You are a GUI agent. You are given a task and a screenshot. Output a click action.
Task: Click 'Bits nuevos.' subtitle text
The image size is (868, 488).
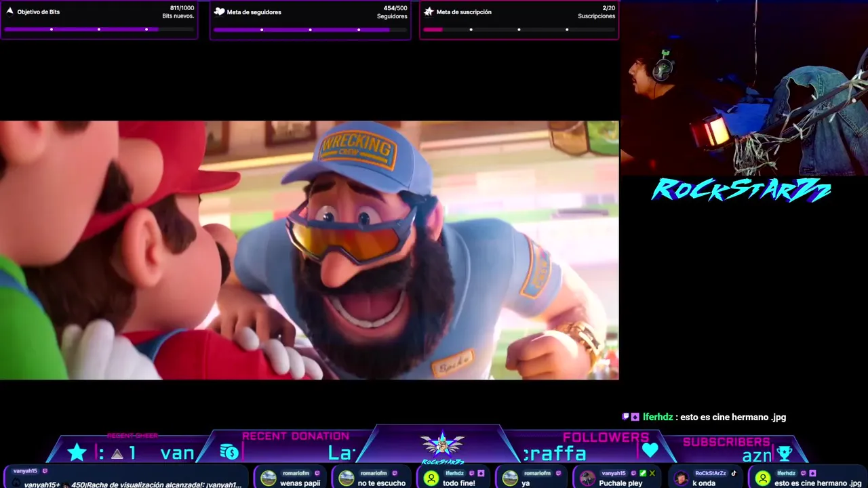pos(178,16)
